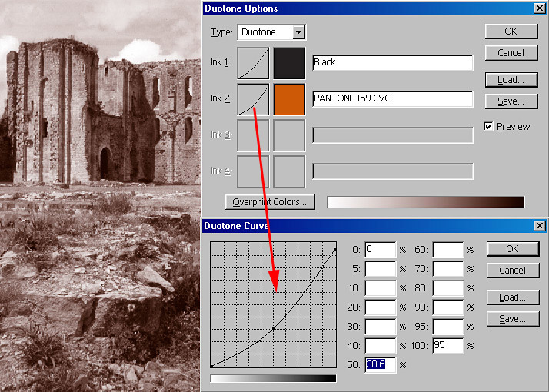Click the Ink 1 name field reading Black
Screen dimensions: 549x392
[392, 63]
